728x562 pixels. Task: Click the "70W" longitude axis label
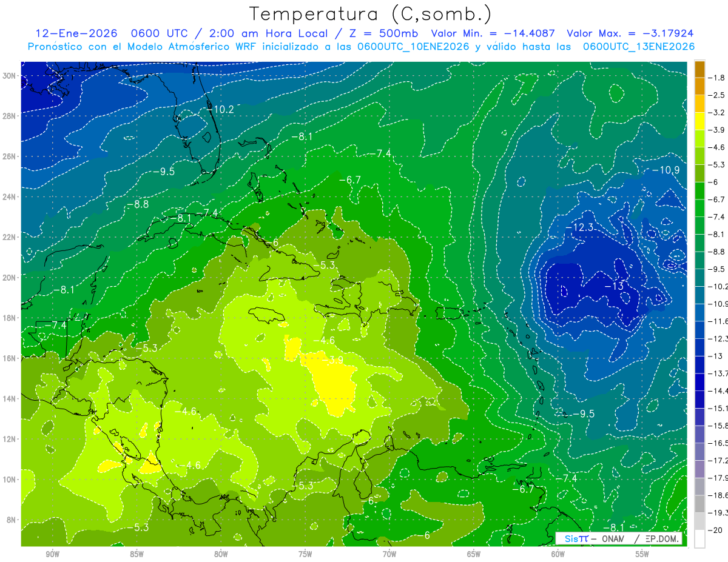tap(389, 555)
